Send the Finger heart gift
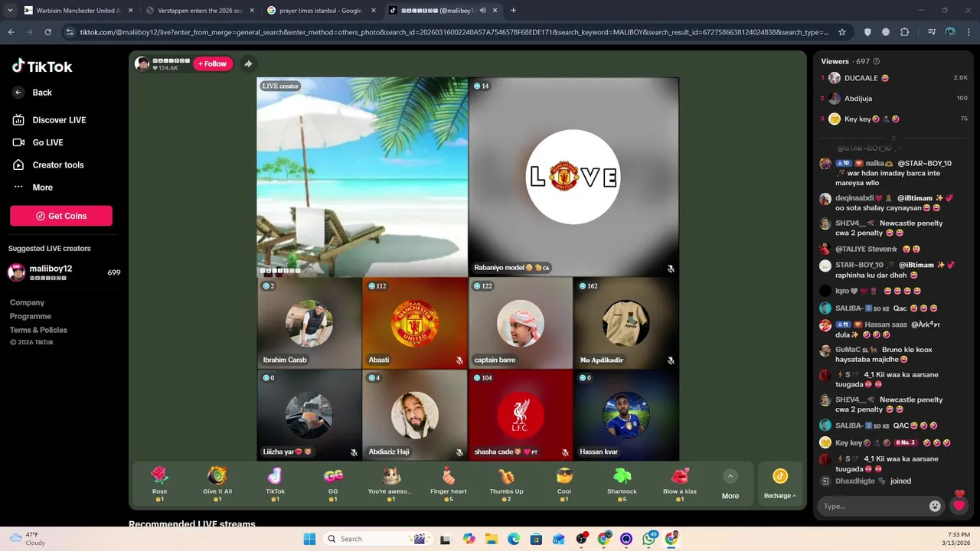980x551 pixels. (x=449, y=484)
